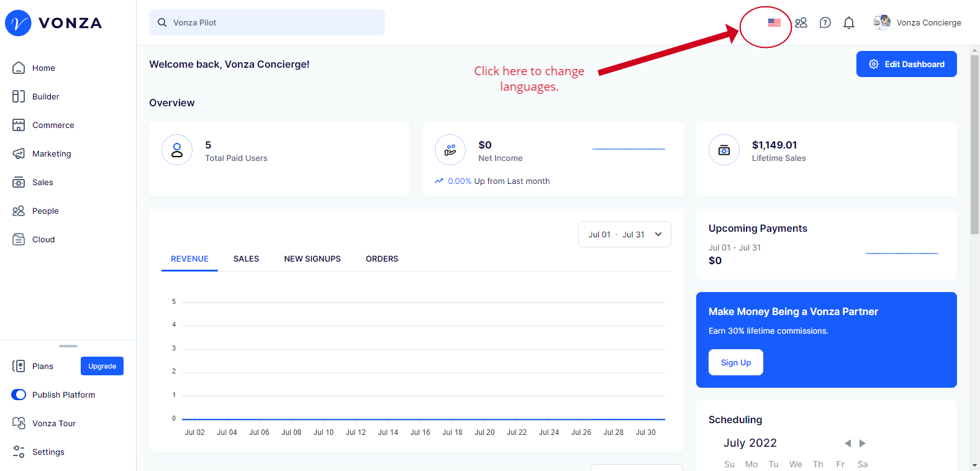
Task: Click the 0.00% Up from Last month text
Action: (x=499, y=181)
